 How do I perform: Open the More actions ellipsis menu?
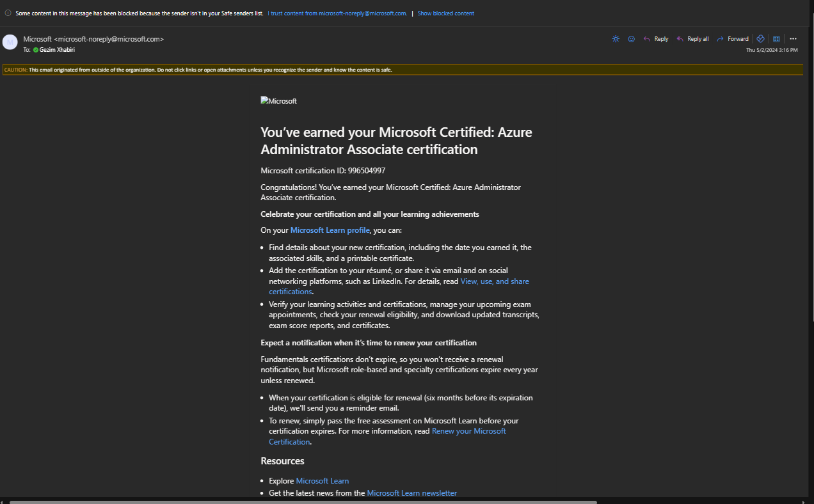[x=794, y=39]
